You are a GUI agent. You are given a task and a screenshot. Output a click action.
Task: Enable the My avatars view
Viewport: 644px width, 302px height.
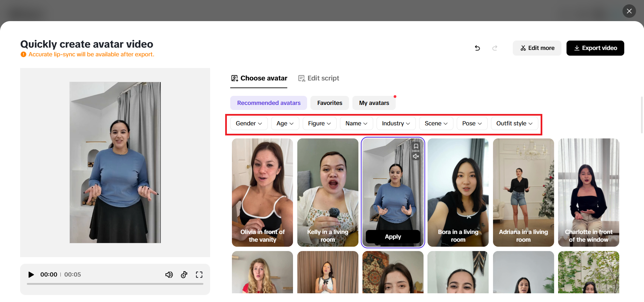[x=374, y=103]
